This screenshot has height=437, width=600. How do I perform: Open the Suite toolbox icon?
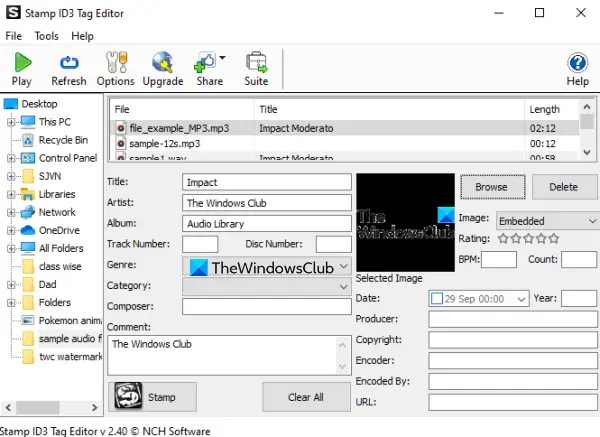point(256,62)
